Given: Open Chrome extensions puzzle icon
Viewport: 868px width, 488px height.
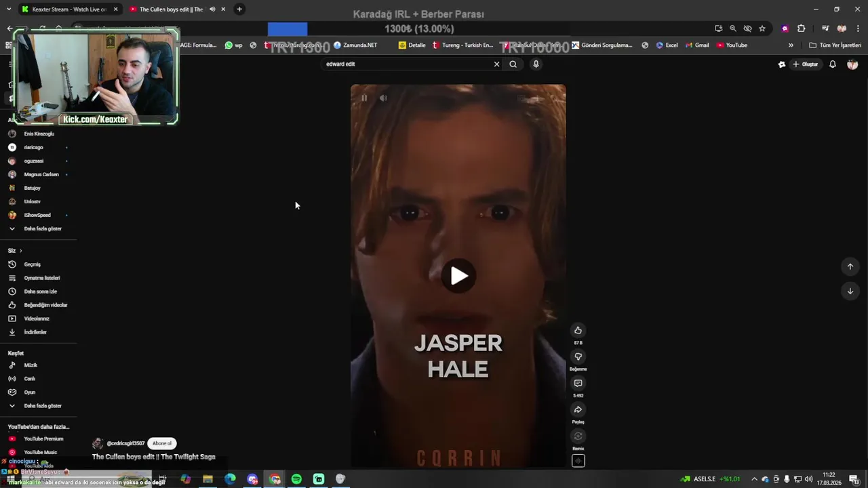Looking at the screenshot, I should (x=801, y=28).
